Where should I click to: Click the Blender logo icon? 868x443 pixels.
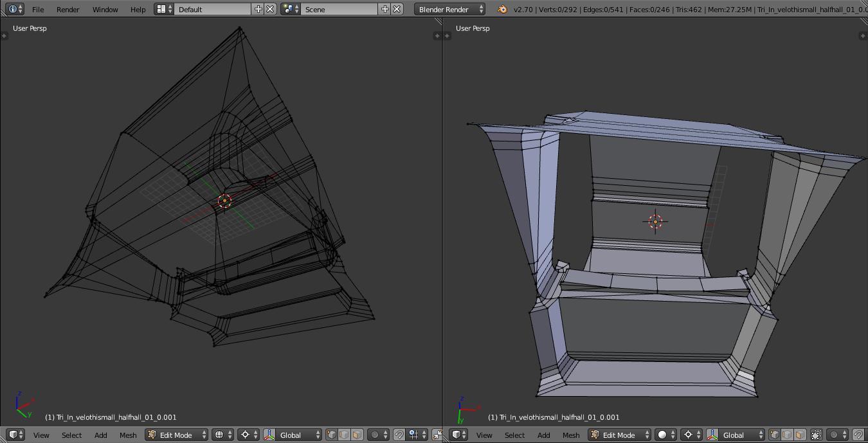502,9
